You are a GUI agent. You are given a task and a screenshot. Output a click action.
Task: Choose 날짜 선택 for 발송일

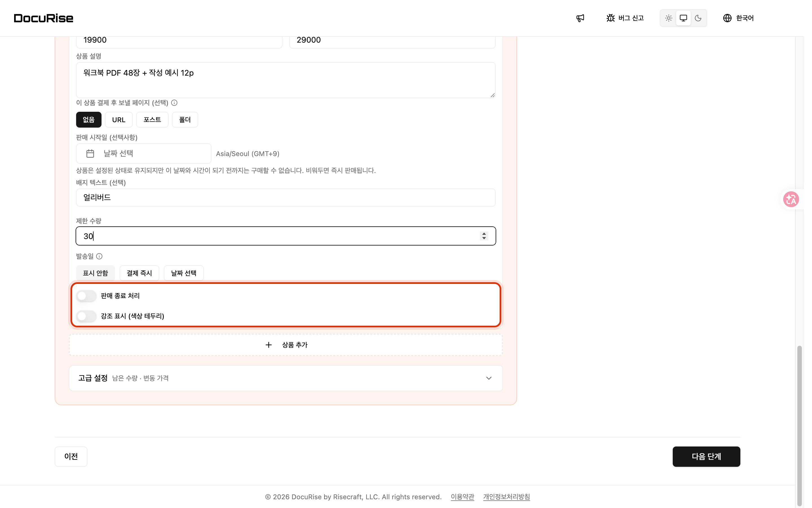184,273
